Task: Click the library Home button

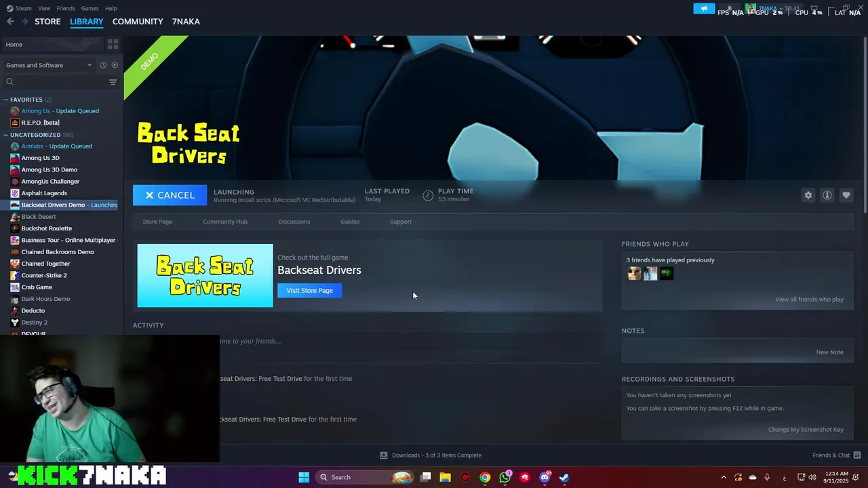Action: (52, 45)
